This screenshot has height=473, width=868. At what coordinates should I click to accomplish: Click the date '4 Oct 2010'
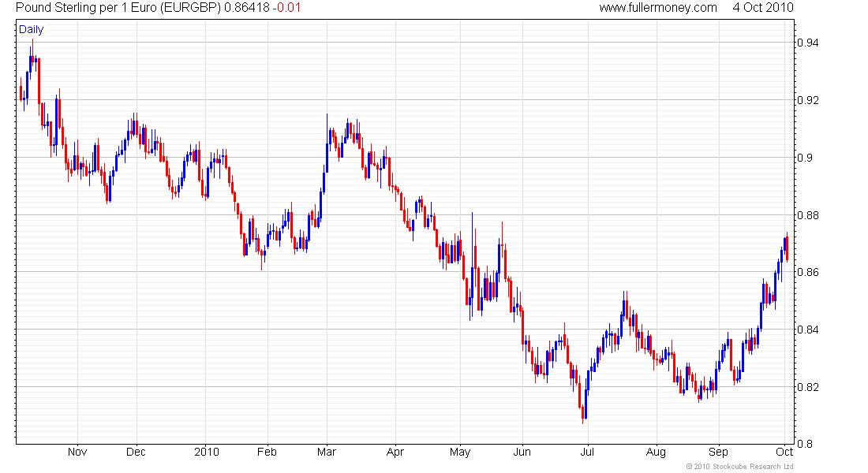click(763, 8)
